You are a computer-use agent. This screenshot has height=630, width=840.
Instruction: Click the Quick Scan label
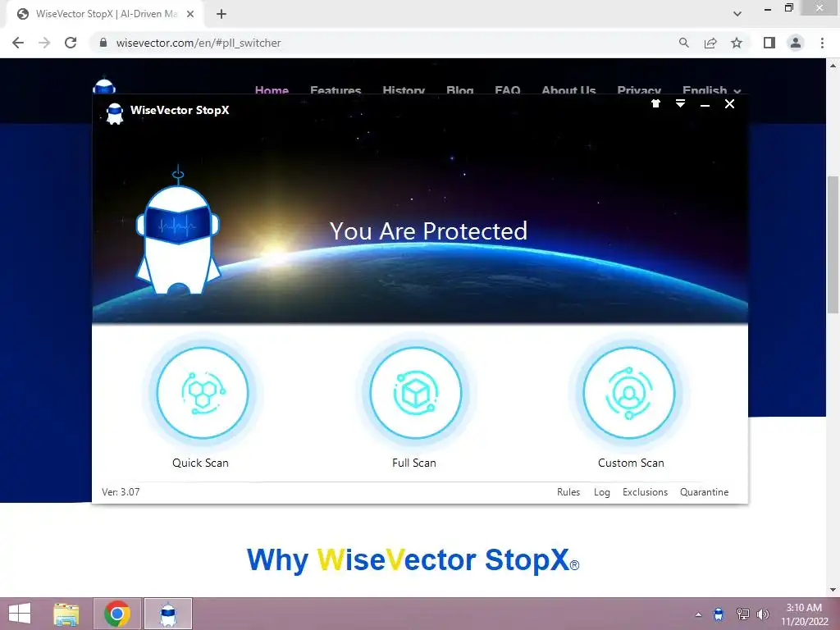(x=200, y=463)
